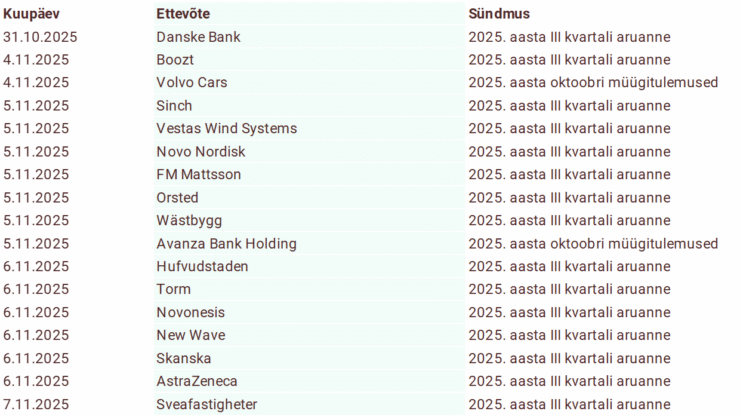
Task: Select the Danske Bank company name
Action: (x=198, y=37)
